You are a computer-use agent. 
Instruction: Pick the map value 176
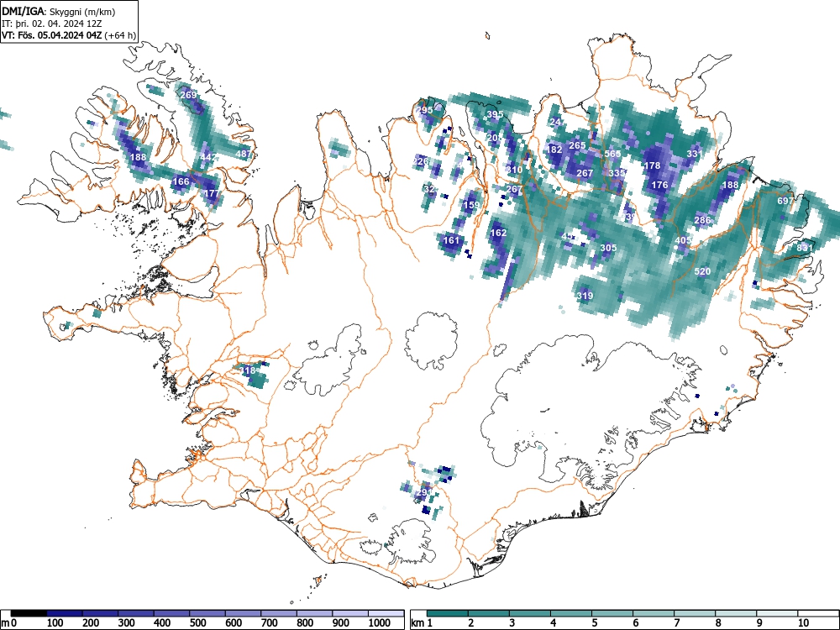coord(659,185)
